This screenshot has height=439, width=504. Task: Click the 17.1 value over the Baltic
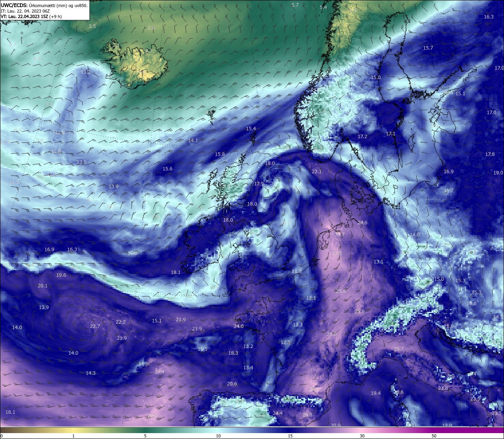[390, 133]
